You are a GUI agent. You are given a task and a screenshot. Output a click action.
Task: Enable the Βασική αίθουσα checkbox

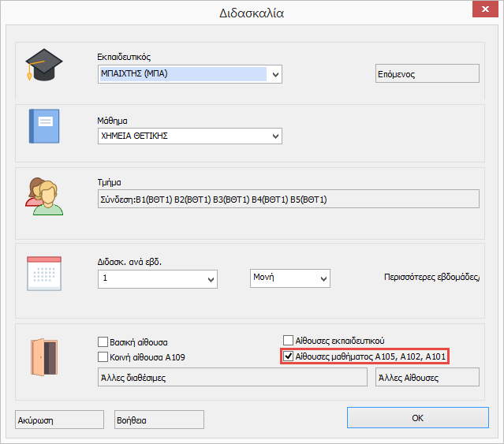click(x=103, y=342)
